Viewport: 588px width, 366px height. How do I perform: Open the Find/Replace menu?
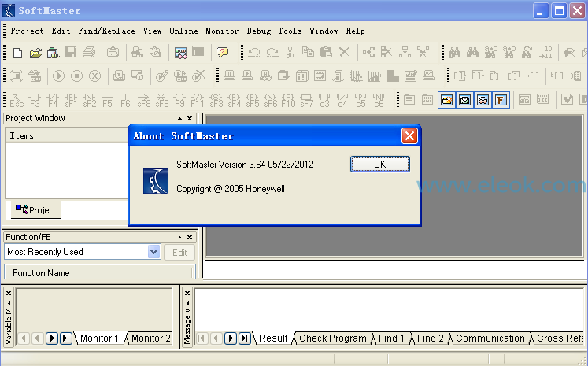[x=106, y=31]
